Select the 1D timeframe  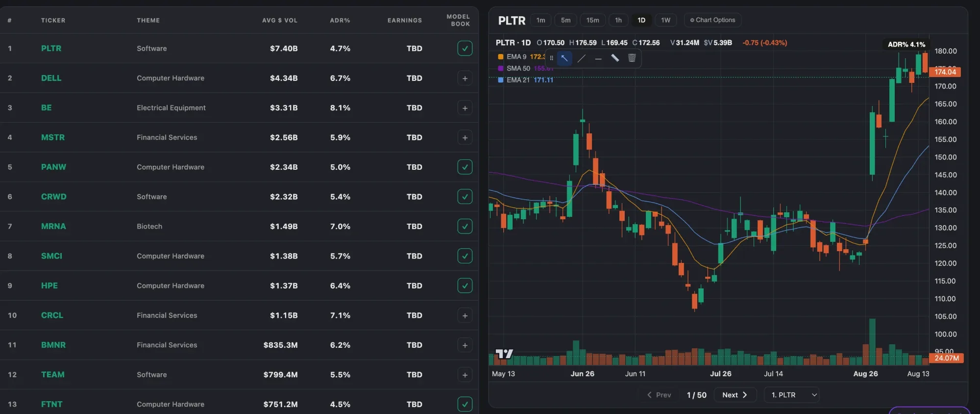click(641, 20)
